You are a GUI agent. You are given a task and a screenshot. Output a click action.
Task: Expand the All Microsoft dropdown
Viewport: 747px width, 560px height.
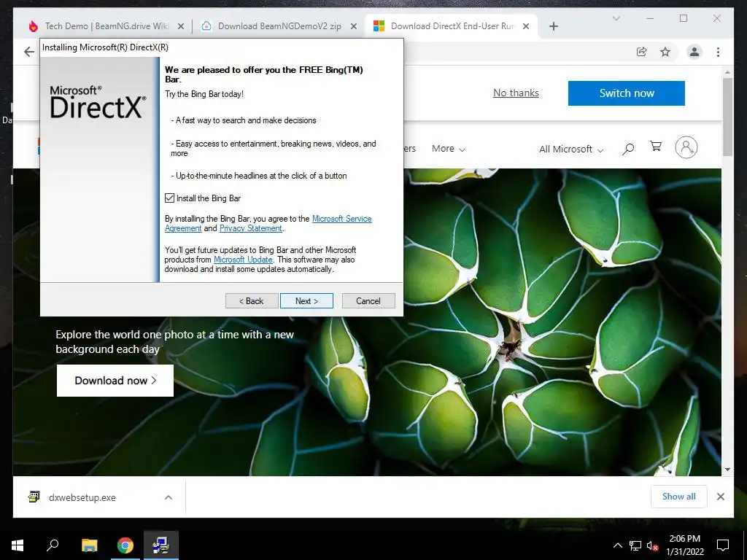(x=571, y=149)
